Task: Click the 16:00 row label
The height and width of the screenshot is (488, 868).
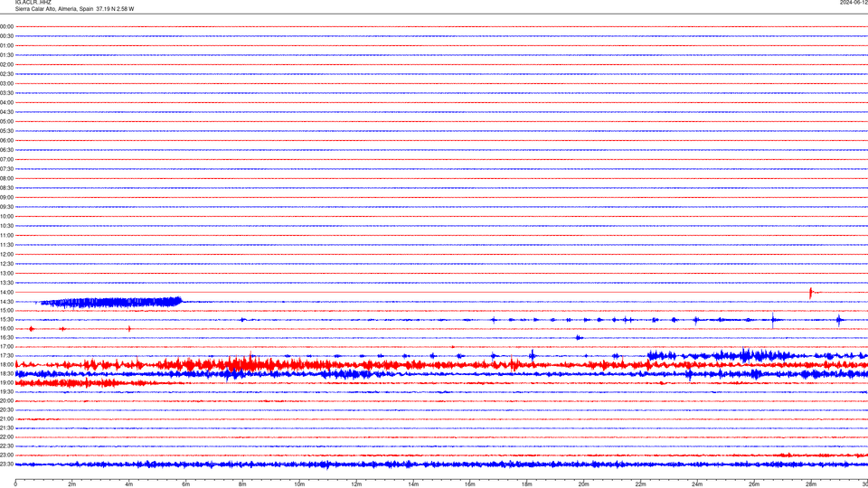Action: click(6, 329)
